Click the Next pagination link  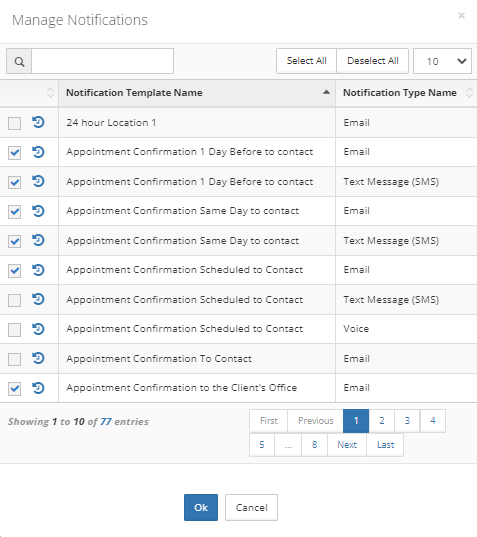347,445
